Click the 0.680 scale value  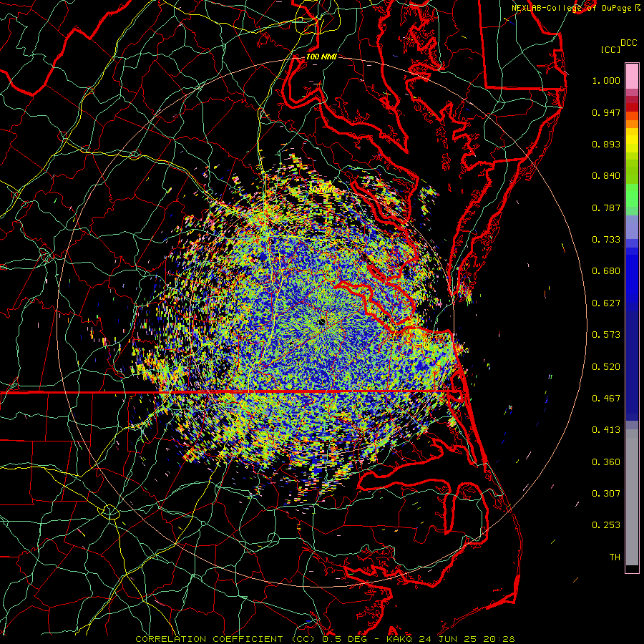[x=606, y=271]
